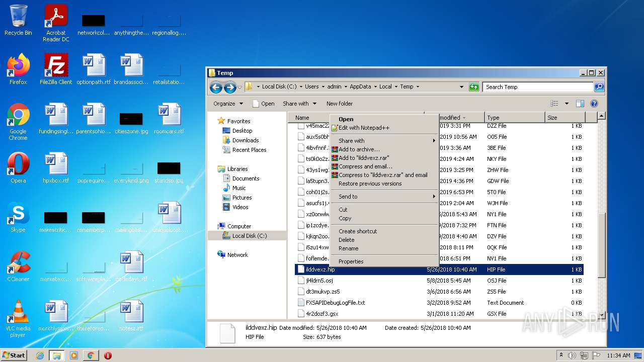The height and width of the screenshot is (362, 644).
Task: Open Opera browser desktop shortcut
Action: (18, 168)
